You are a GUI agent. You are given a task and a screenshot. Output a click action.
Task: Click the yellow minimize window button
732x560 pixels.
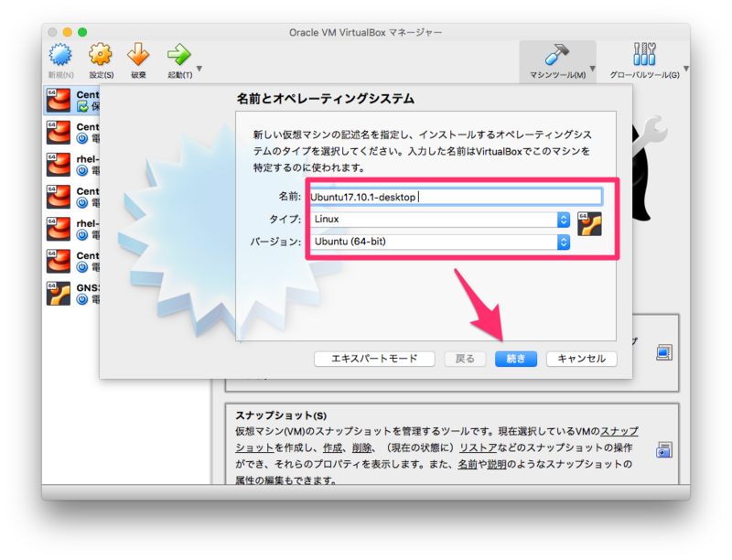coord(68,32)
